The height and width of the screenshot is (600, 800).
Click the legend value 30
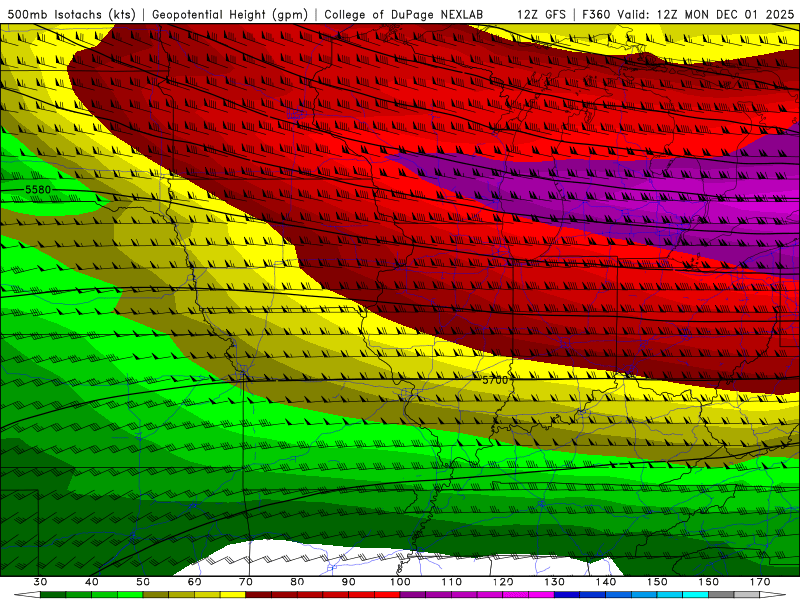pyautogui.click(x=40, y=582)
